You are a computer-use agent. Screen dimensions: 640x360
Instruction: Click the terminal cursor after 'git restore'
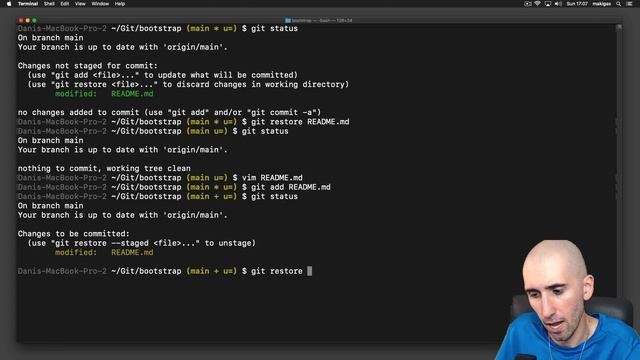pyautogui.click(x=309, y=271)
